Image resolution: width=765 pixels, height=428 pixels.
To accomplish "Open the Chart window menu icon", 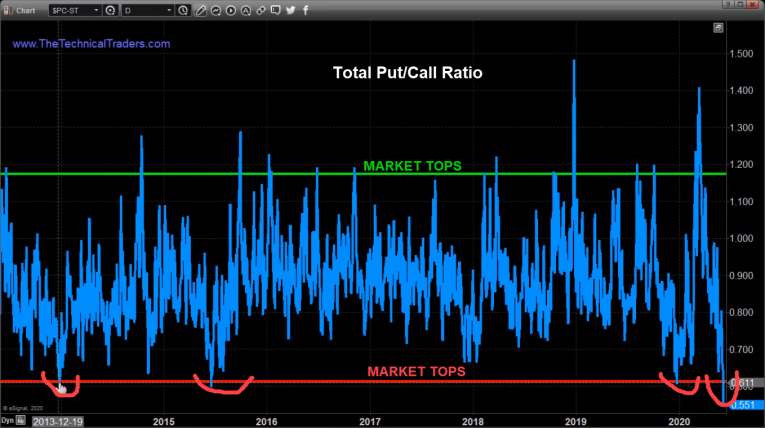I will 8,9.
